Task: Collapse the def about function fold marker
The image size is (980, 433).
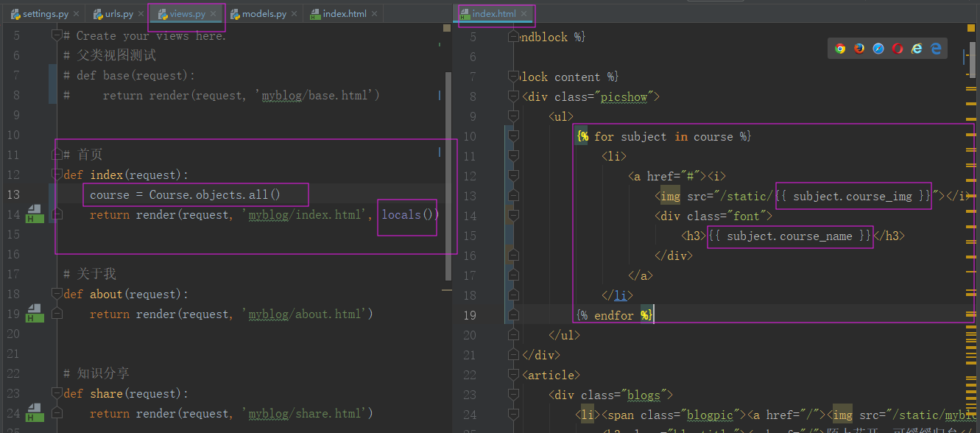Action: [57, 294]
